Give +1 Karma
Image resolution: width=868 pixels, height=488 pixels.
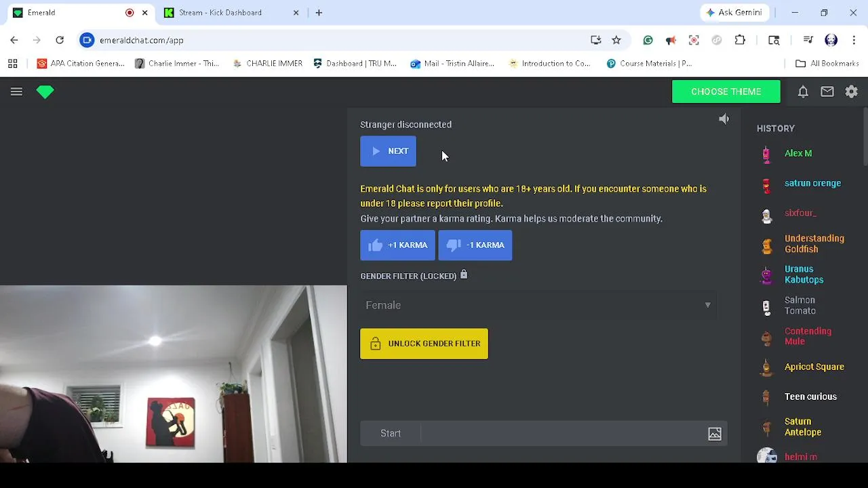[397, 245]
